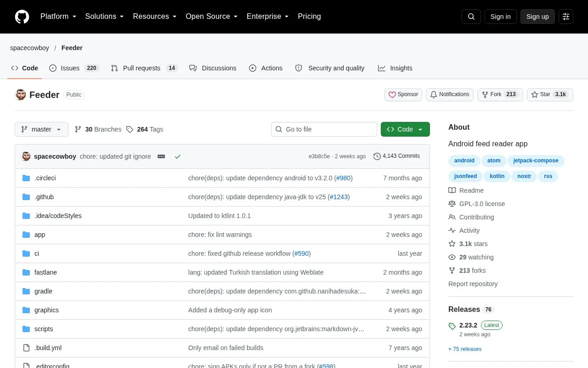Expand the Platform menu in header
The width and height of the screenshot is (588, 368).
pos(58,17)
